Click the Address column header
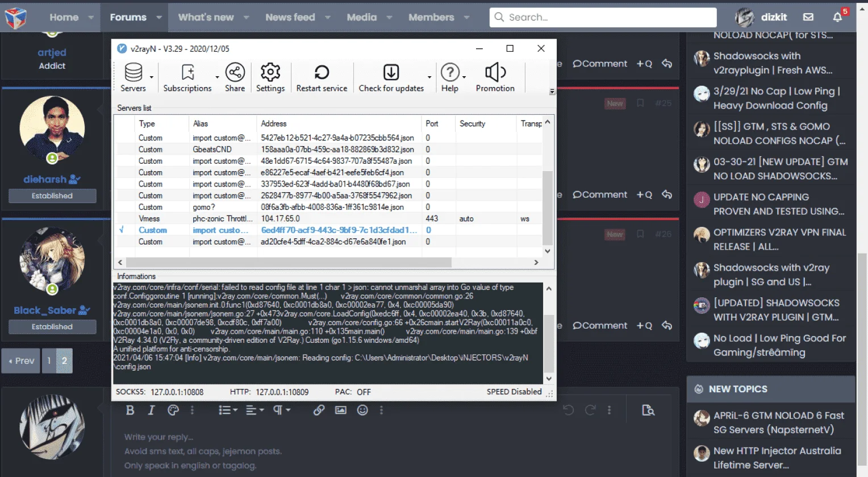Viewport: 868px width, 477px height. [339, 123]
